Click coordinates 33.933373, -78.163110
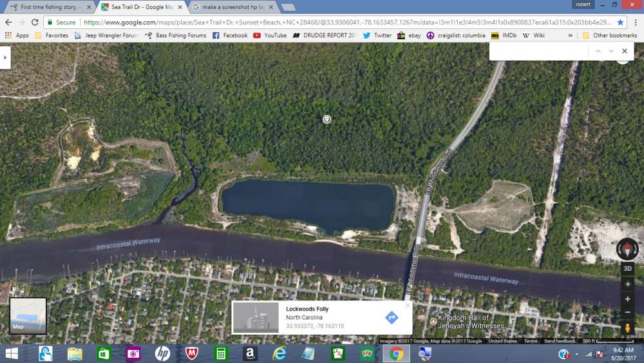The image size is (644, 363). [x=315, y=326]
